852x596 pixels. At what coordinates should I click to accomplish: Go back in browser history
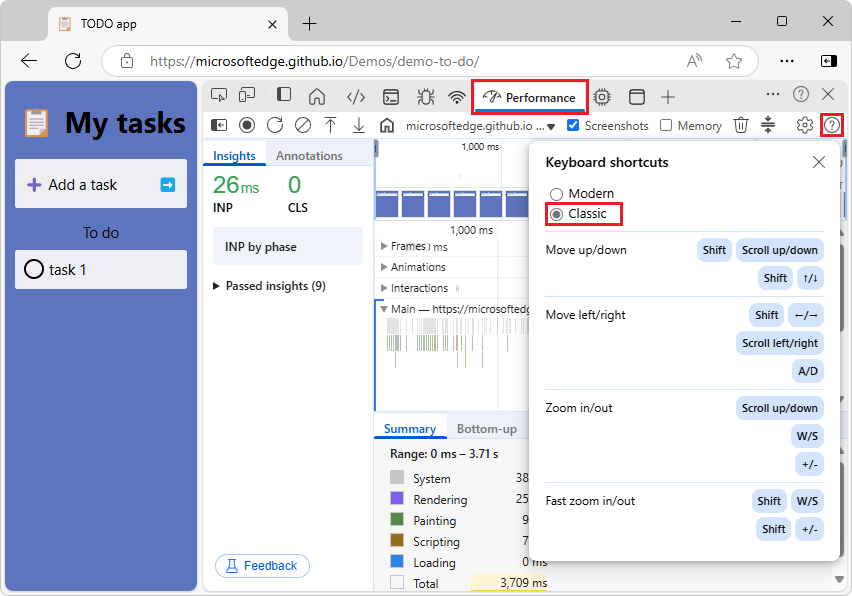pyautogui.click(x=29, y=61)
